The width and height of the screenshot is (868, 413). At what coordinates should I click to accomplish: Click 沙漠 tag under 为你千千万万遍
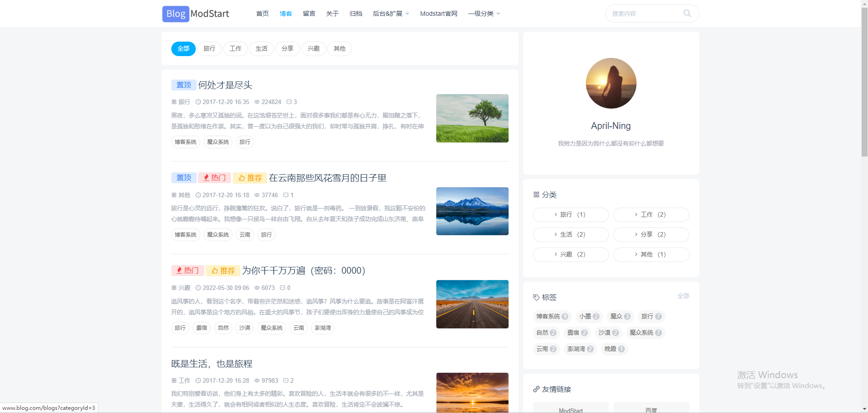(245, 328)
